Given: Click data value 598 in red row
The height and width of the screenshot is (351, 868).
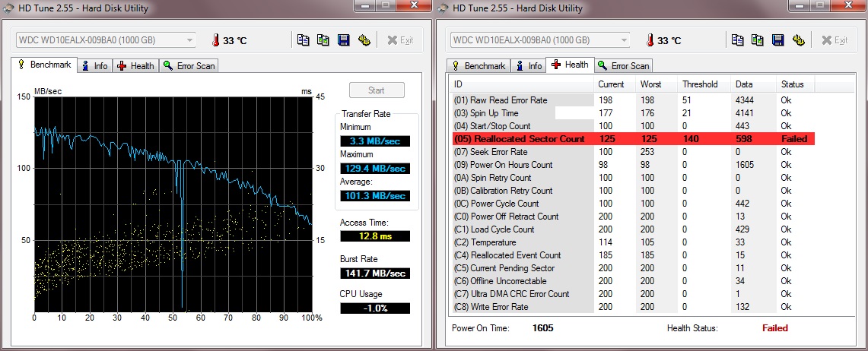Looking at the screenshot, I should pyautogui.click(x=743, y=139).
